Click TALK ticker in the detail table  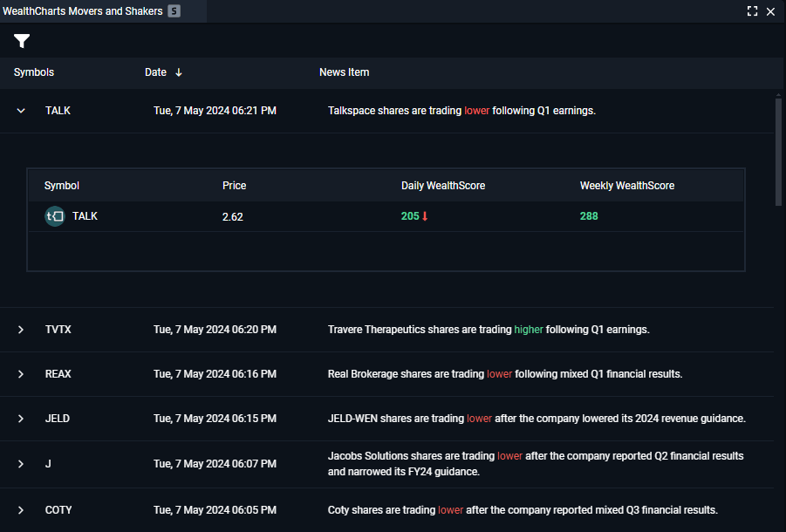85,216
